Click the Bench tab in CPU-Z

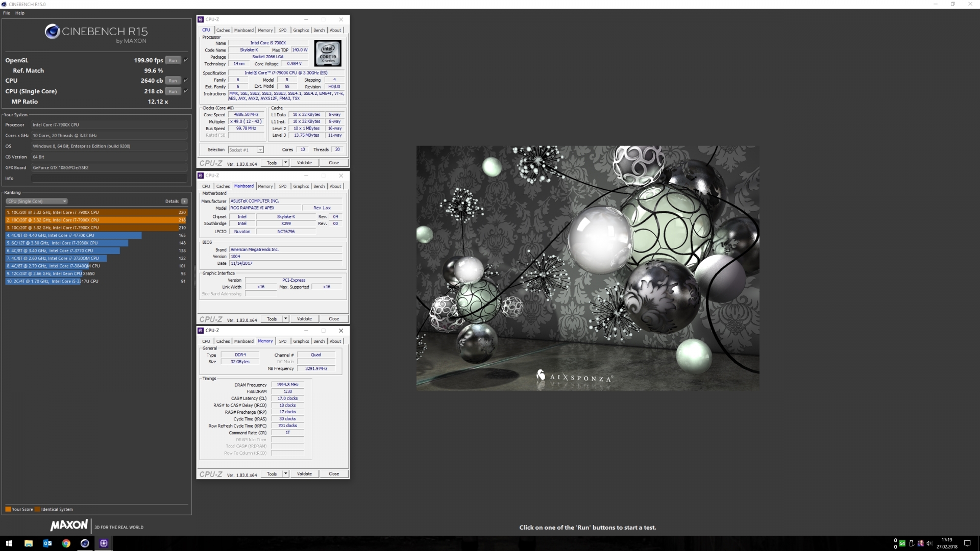point(318,30)
